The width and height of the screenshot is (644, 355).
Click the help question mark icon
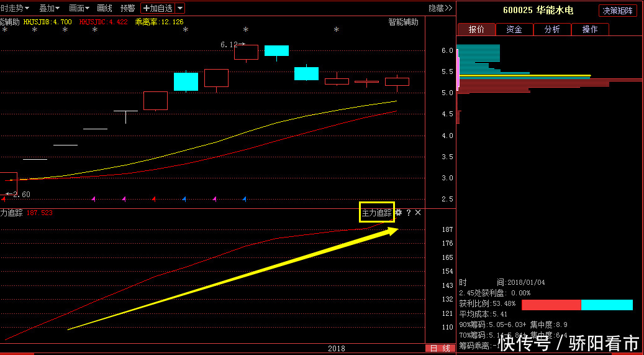click(x=409, y=213)
